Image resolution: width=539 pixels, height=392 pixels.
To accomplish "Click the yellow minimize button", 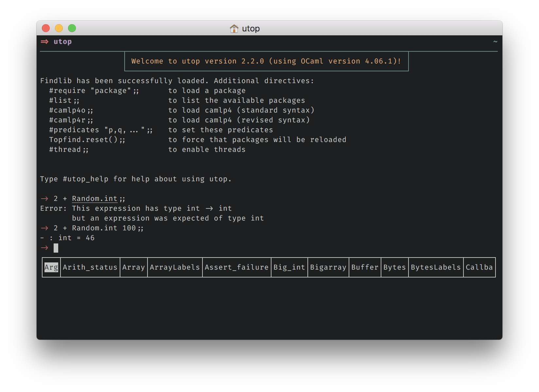I will coord(59,28).
